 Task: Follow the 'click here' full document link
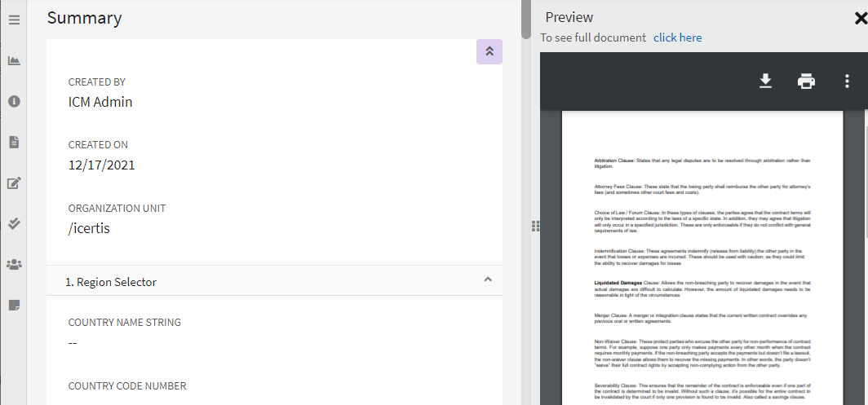tap(677, 37)
